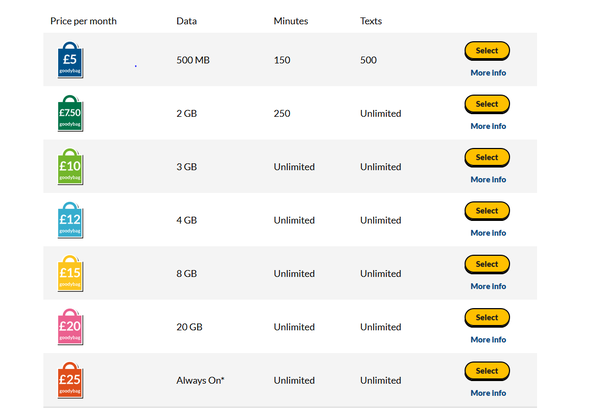Click the blue £5 goodybag icon
The image size is (600, 408).
[x=70, y=60]
